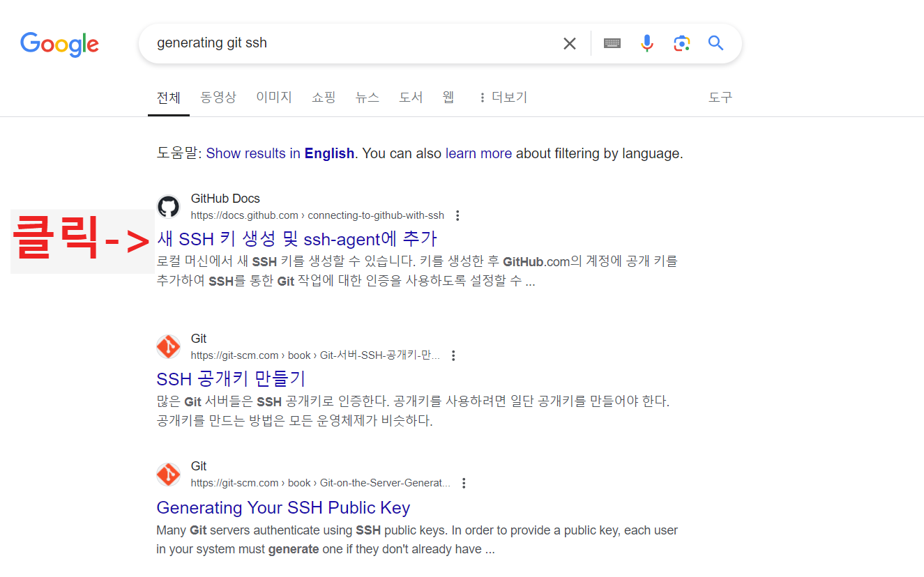Click the docs.github.com URL breadcrumb
This screenshot has height=577, width=924.
click(x=317, y=215)
